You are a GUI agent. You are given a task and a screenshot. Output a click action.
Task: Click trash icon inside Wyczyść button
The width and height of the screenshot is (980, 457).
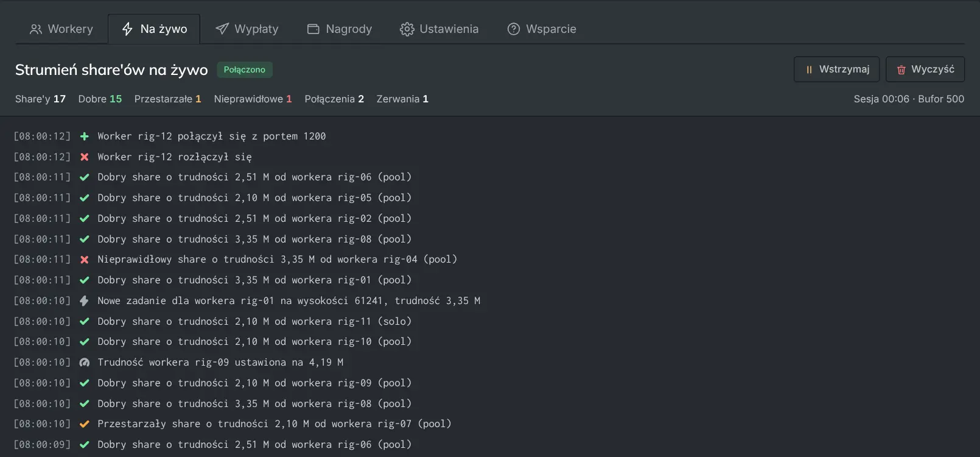point(901,70)
